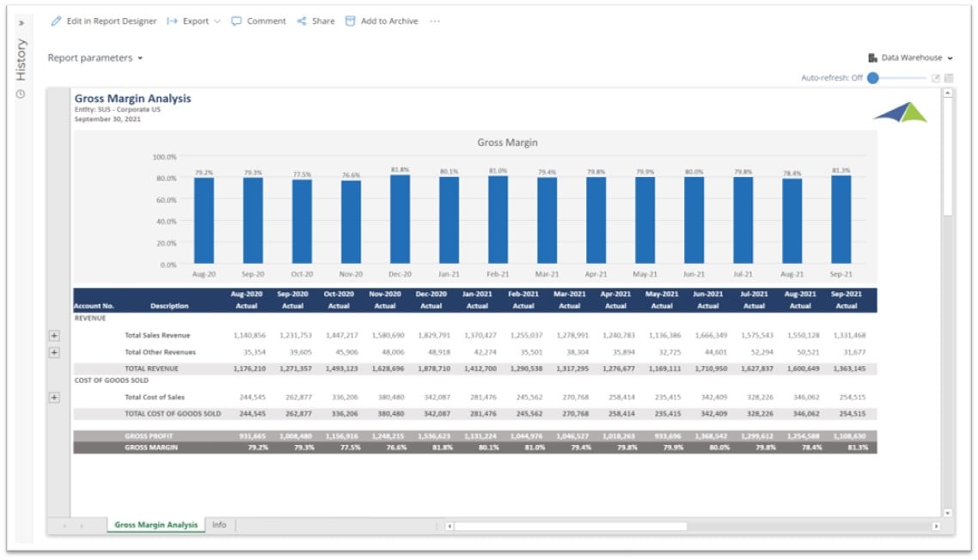Screen dimensions: 978x560
Task: Click the Edit in Report Designer pencil icon
Action: [x=57, y=21]
